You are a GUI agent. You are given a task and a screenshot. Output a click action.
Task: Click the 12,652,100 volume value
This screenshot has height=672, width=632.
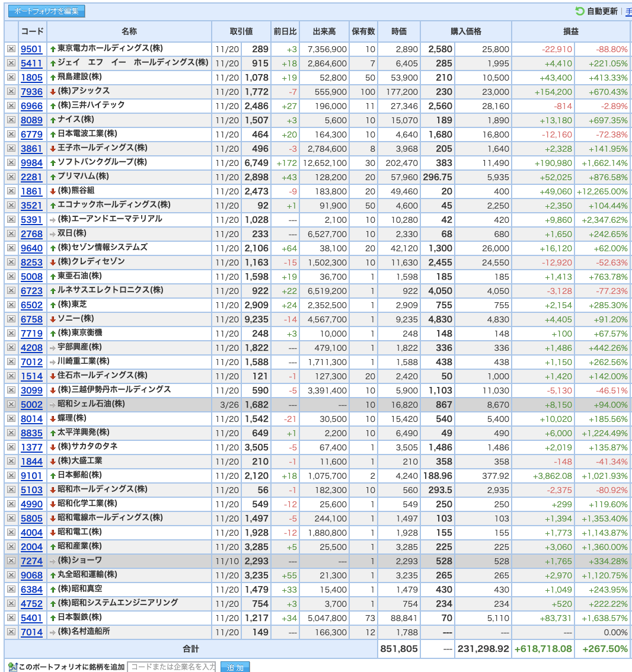point(324,164)
